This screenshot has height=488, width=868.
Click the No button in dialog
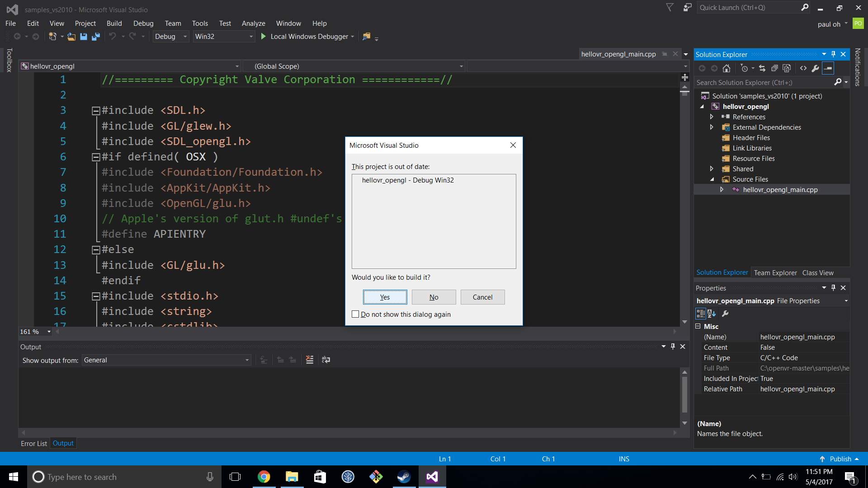[x=434, y=297]
